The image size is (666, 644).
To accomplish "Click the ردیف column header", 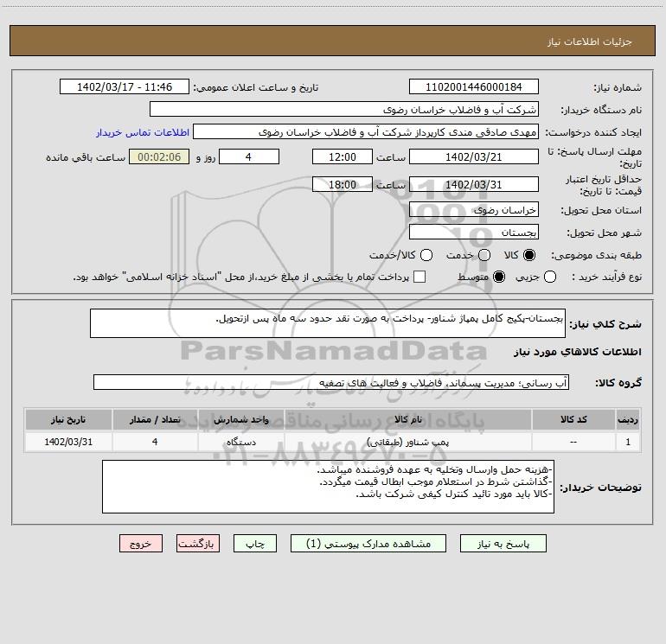I will [628, 419].
